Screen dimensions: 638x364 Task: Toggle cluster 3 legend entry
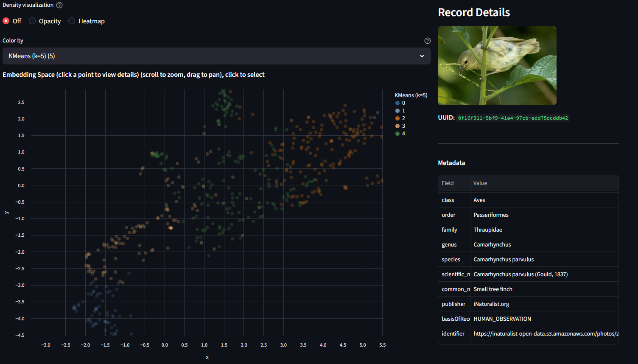click(400, 126)
